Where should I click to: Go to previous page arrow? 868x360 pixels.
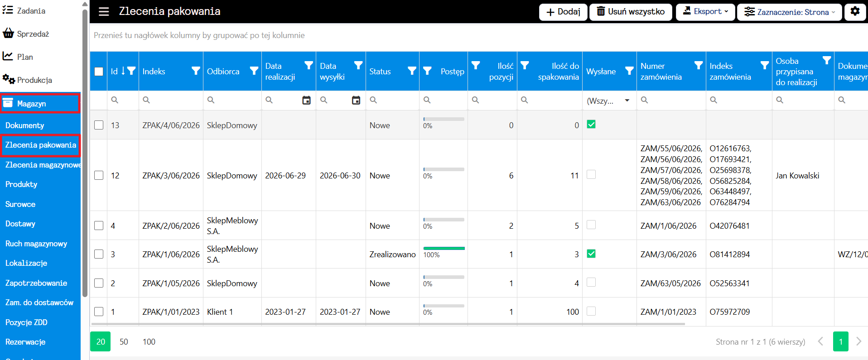pyautogui.click(x=820, y=341)
